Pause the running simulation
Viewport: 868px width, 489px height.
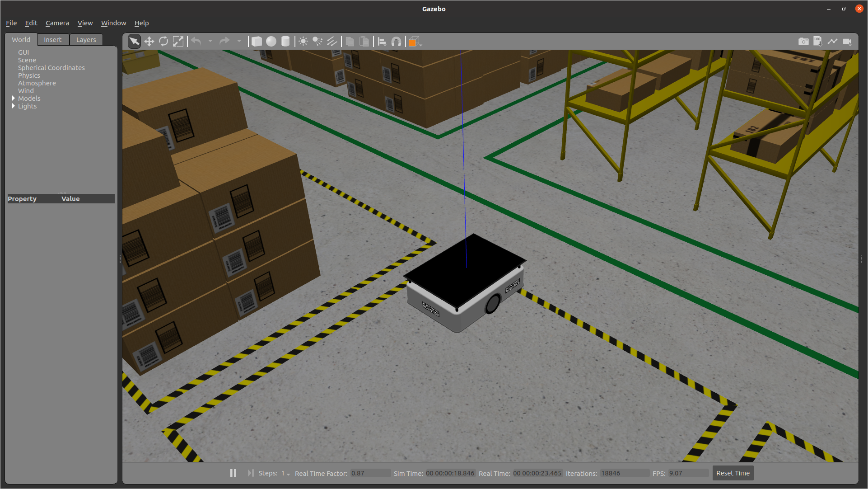click(233, 473)
